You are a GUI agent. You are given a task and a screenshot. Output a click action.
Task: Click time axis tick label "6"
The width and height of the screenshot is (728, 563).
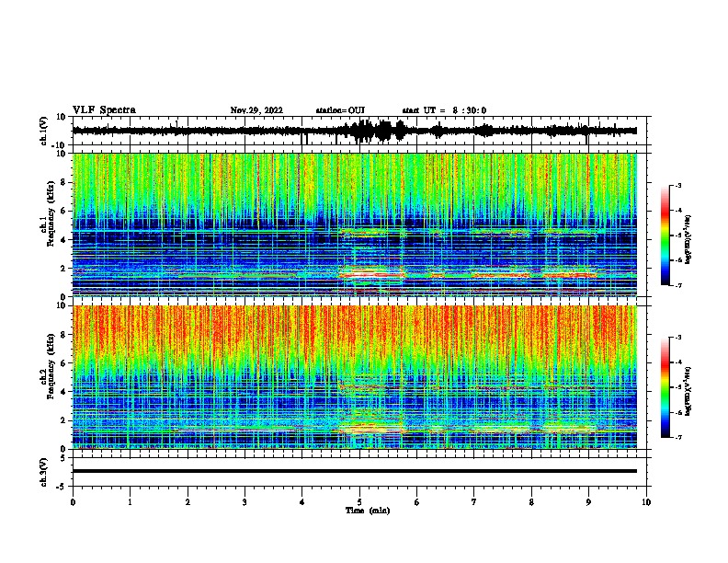coord(417,502)
